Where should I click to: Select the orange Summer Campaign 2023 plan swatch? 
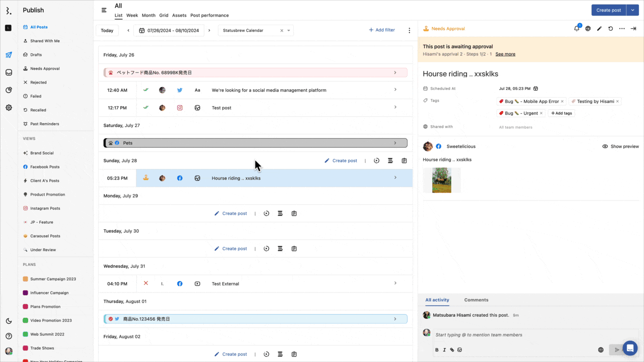[26, 279]
